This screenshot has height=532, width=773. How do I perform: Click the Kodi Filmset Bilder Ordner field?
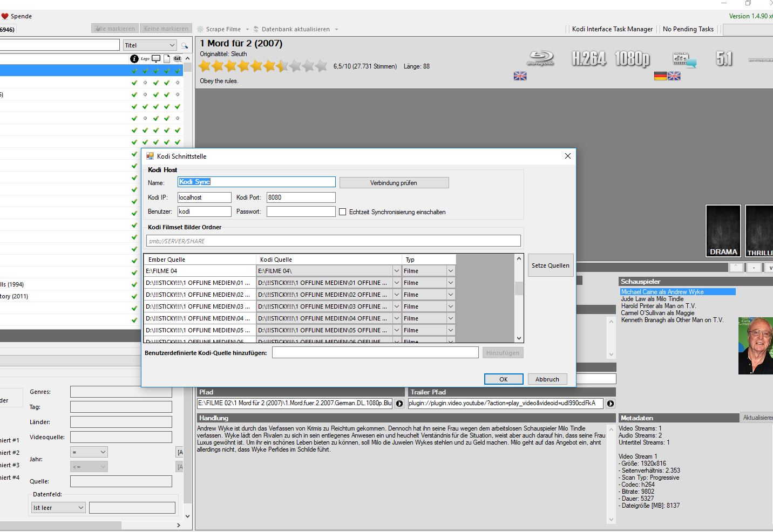tap(334, 241)
